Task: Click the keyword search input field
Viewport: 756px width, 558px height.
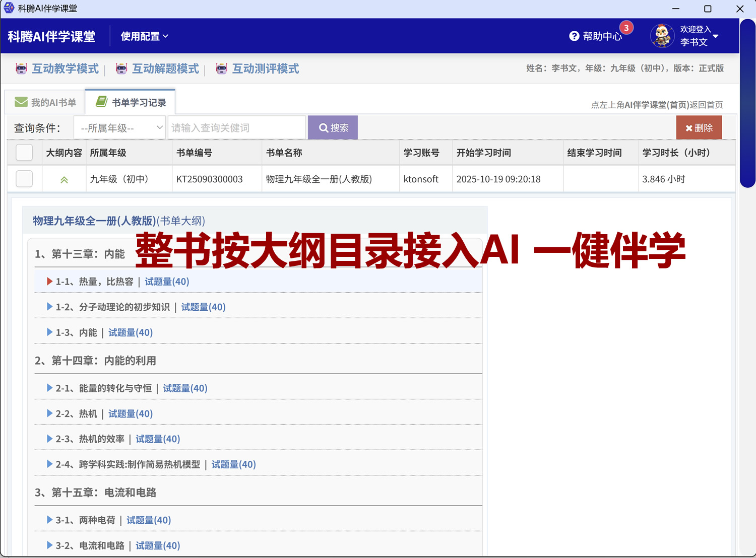Action: (x=236, y=127)
